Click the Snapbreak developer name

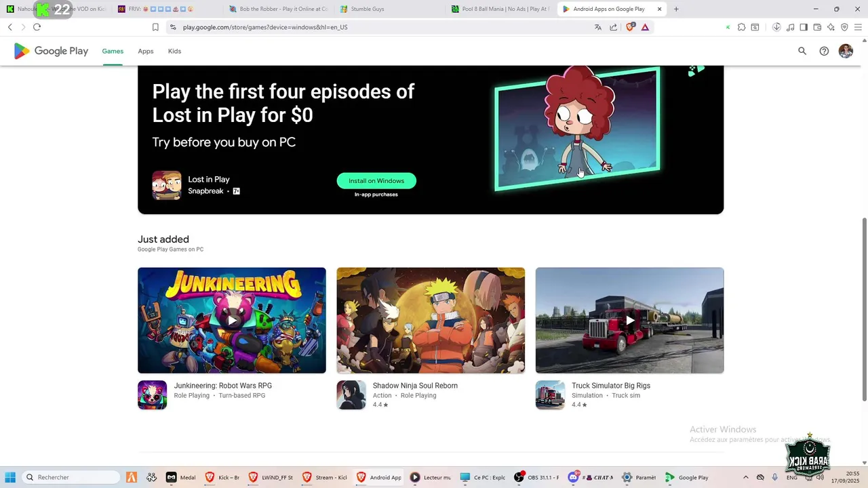[205, 191]
